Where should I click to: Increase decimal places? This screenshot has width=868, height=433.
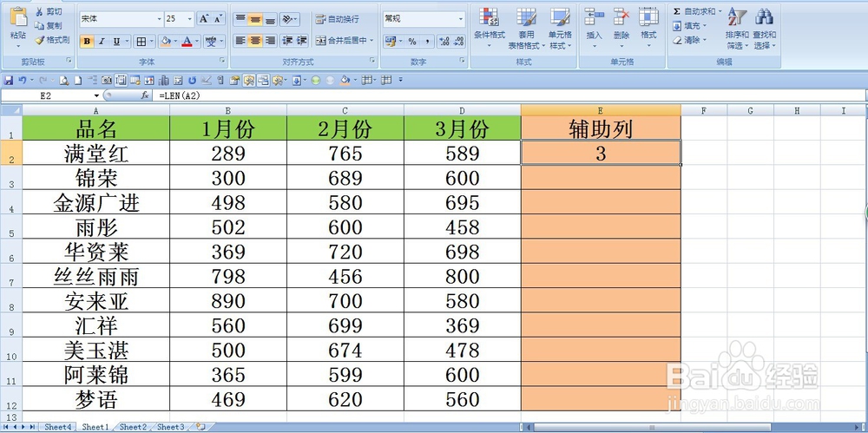pos(444,41)
